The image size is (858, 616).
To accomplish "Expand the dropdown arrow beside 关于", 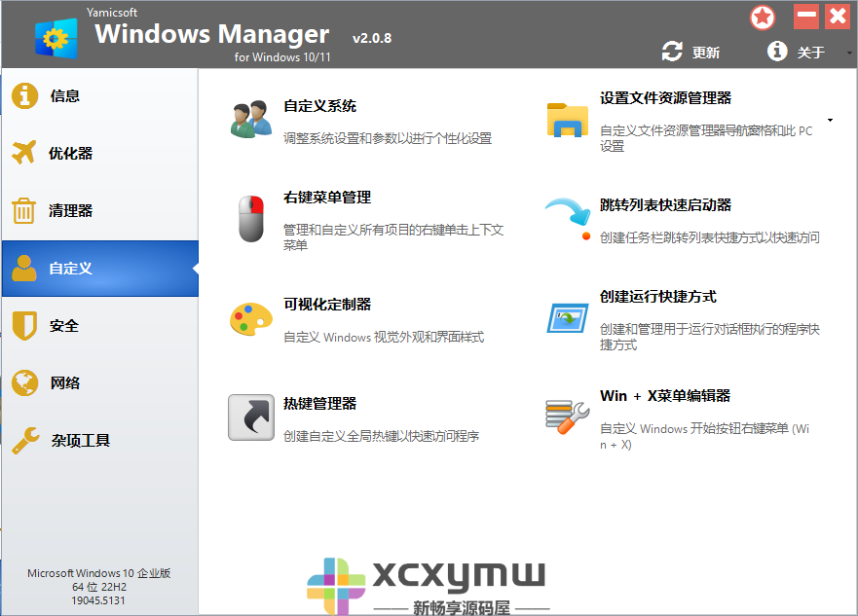I will (848, 53).
